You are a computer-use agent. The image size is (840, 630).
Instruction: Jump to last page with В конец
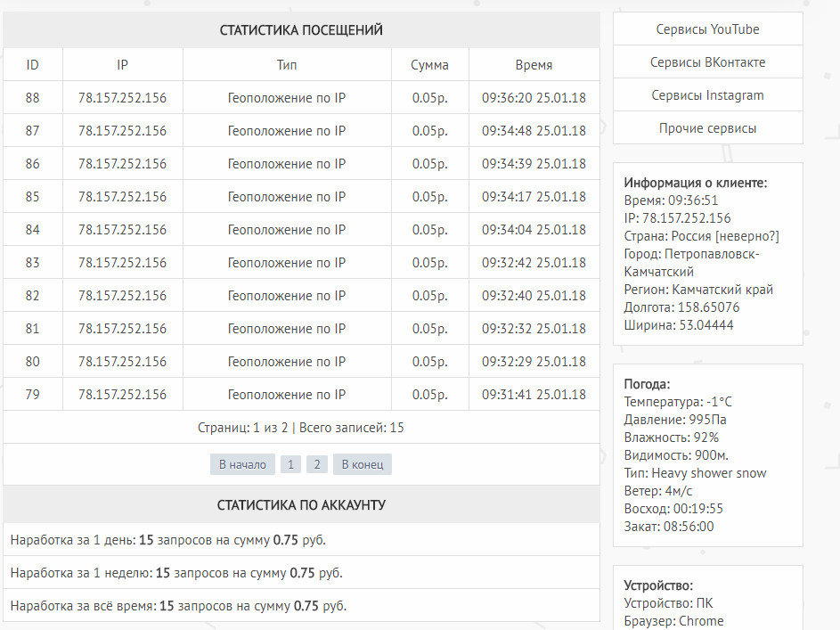(362, 464)
